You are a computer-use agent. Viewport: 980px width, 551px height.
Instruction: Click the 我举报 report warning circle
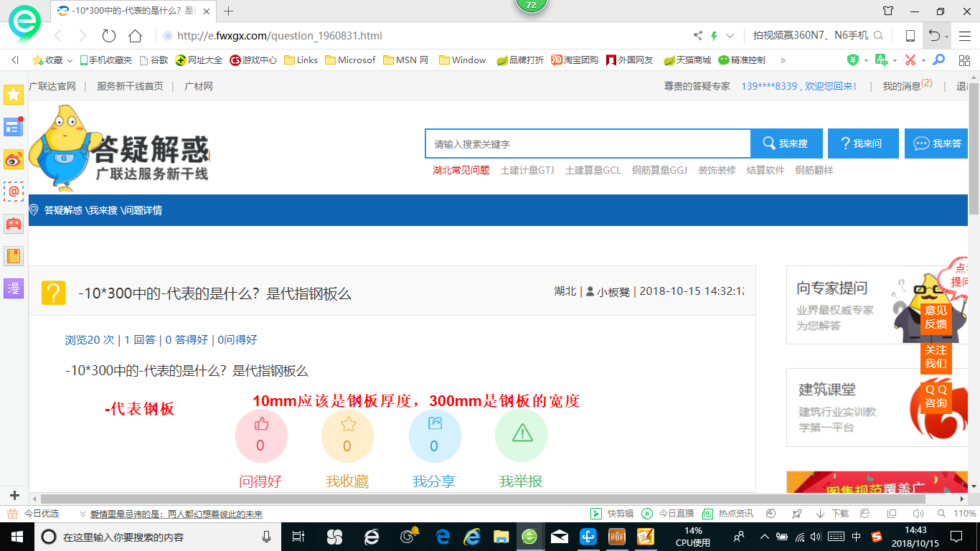tap(522, 436)
